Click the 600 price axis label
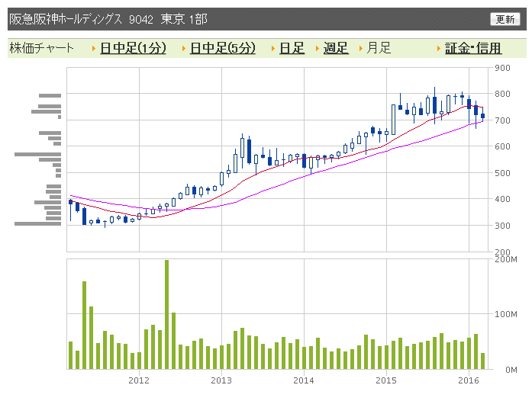532x401 pixels. [502, 146]
